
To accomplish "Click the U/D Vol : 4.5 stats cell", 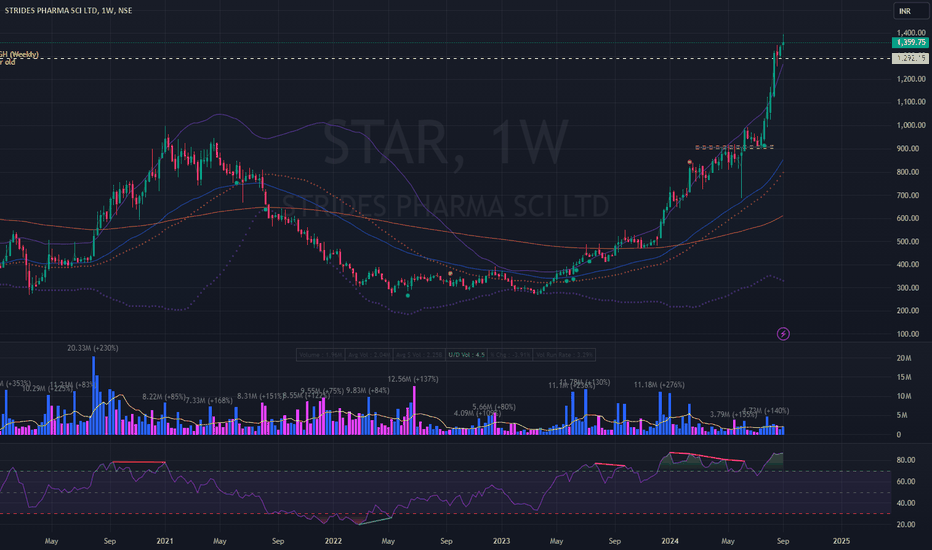I will 467,355.
